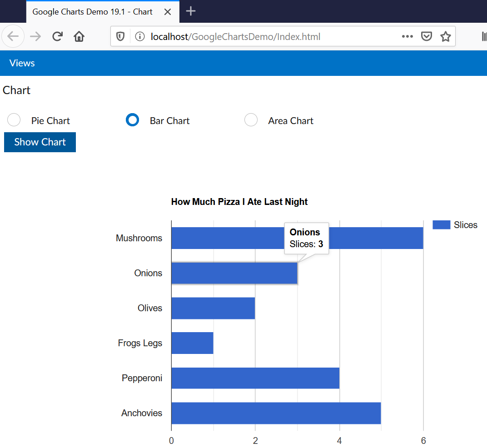Open a new tab with the plus button
This screenshot has width=487, height=448.
tap(191, 11)
